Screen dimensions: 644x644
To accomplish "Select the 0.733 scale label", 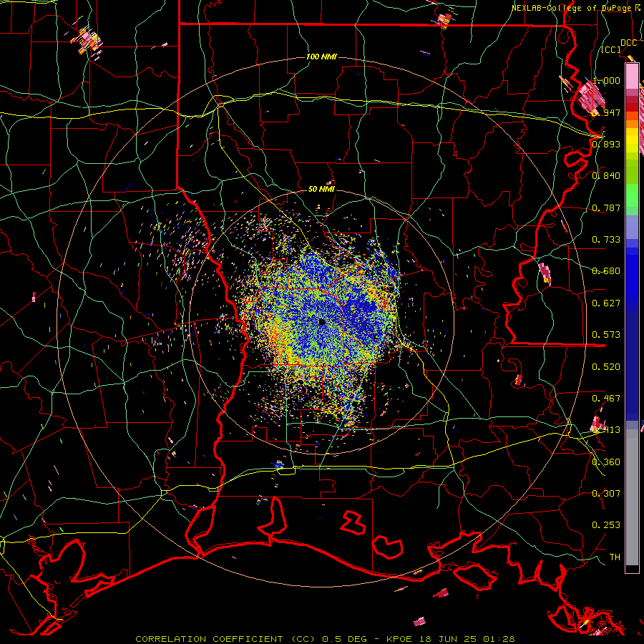I will tap(606, 239).
